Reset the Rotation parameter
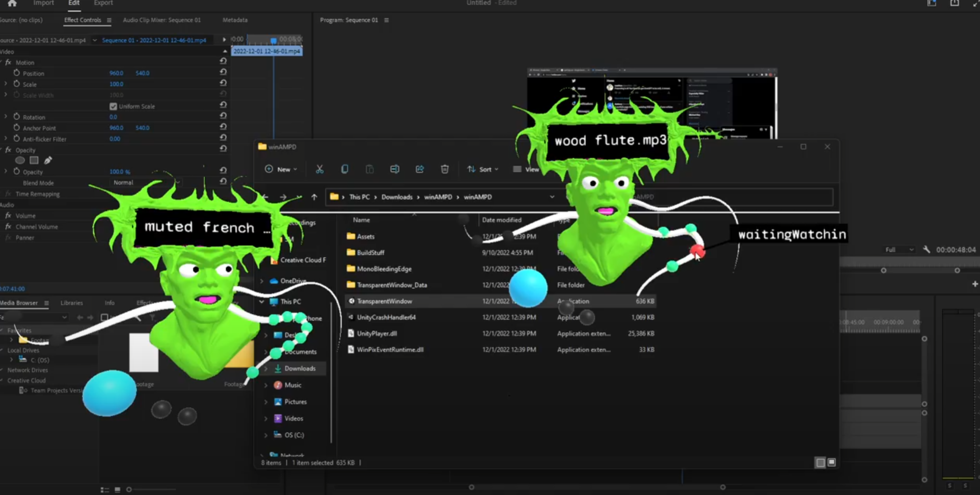 point(223,116)
